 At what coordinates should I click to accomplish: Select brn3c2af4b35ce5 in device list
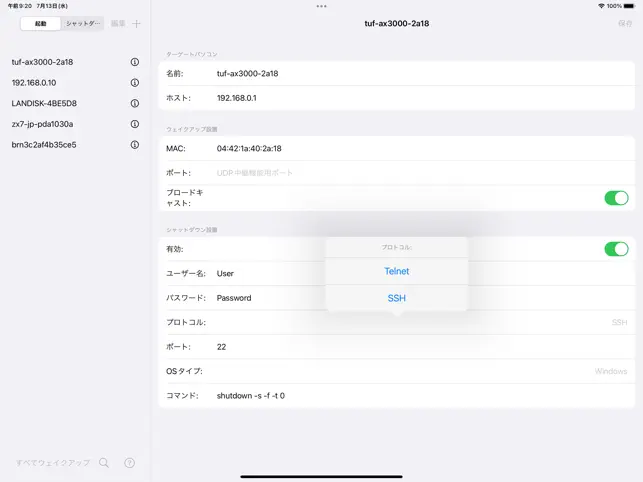[44, 144]
